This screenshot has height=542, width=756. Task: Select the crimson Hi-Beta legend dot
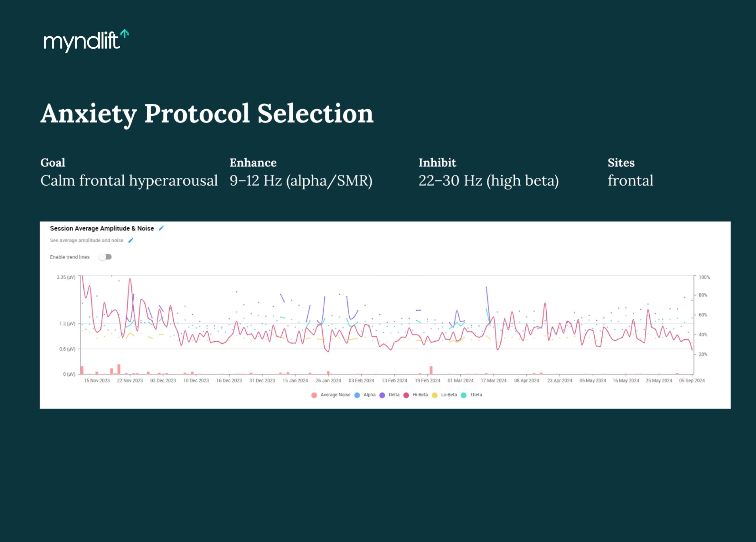pos(406,395)
